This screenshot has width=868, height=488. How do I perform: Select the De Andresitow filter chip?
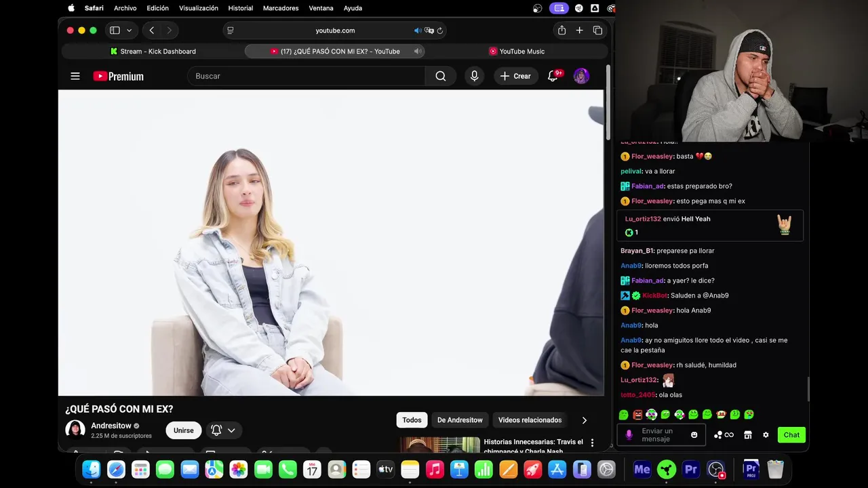(460, 420)
